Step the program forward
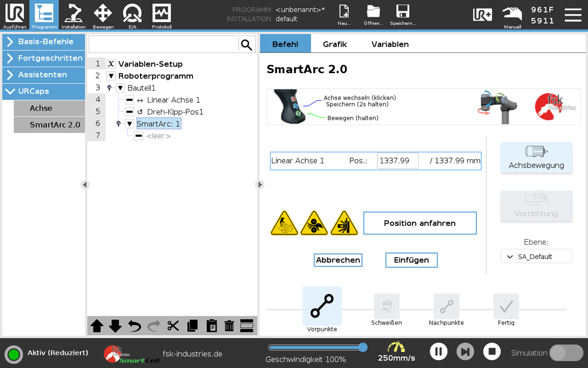588x368 pixels. pyautogui.click(x=465, y=351)
